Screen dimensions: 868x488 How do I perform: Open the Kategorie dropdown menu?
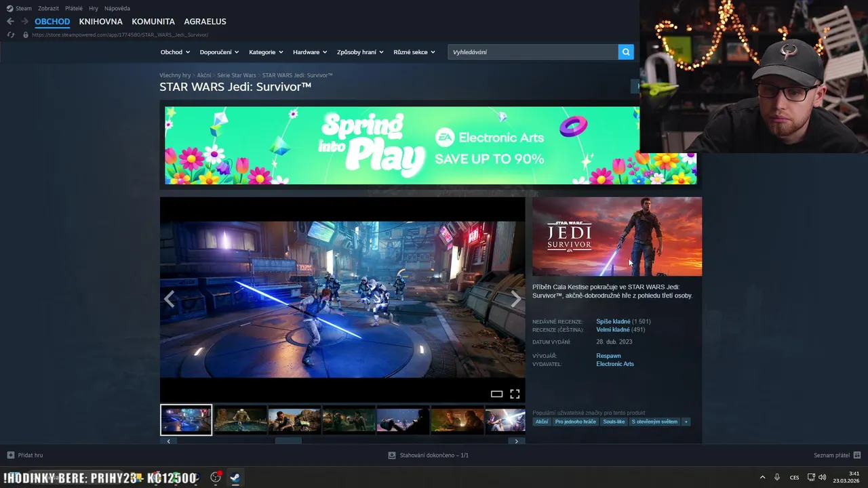pos(266,52)
